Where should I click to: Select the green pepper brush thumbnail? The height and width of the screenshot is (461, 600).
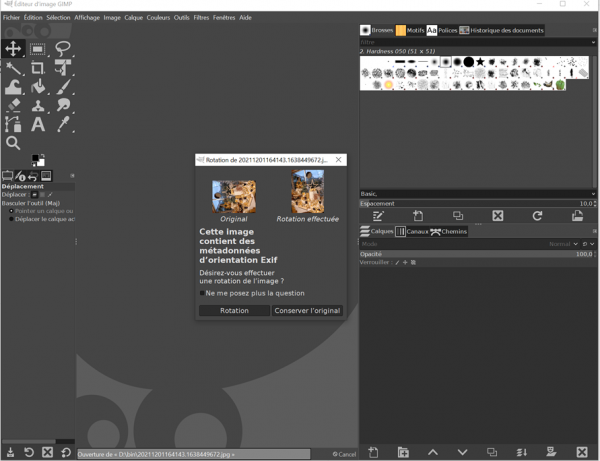(560, 85)
